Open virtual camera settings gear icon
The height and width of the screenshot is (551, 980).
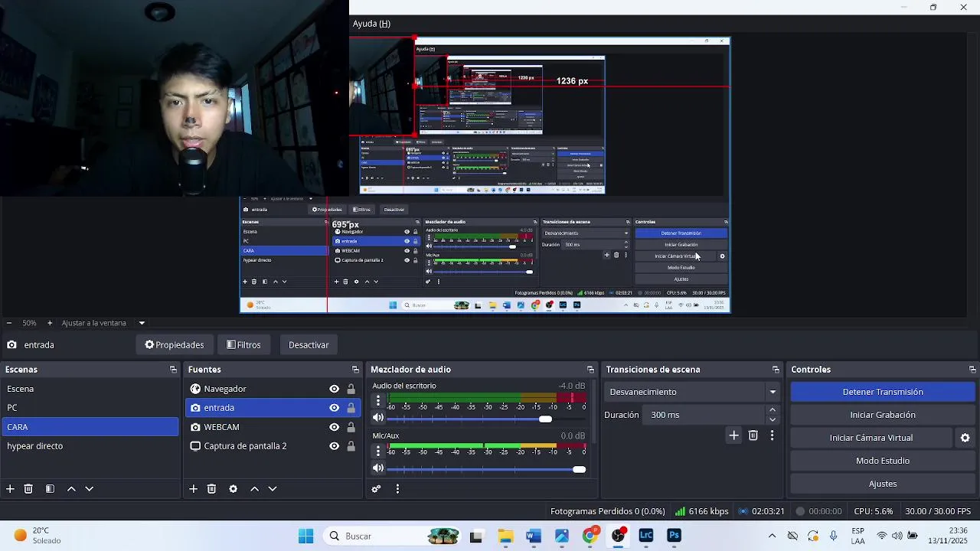(965, 438)
